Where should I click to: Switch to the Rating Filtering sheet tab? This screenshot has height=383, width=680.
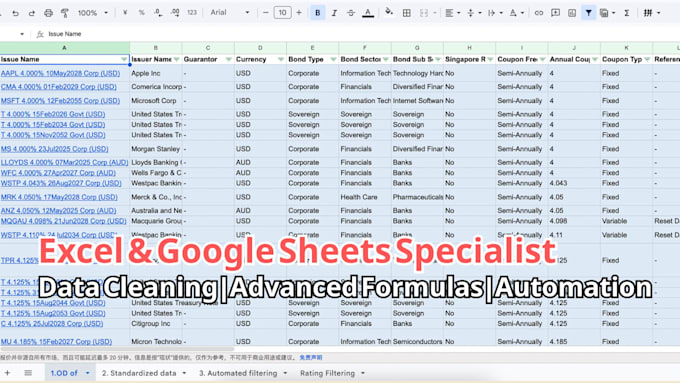332,373
